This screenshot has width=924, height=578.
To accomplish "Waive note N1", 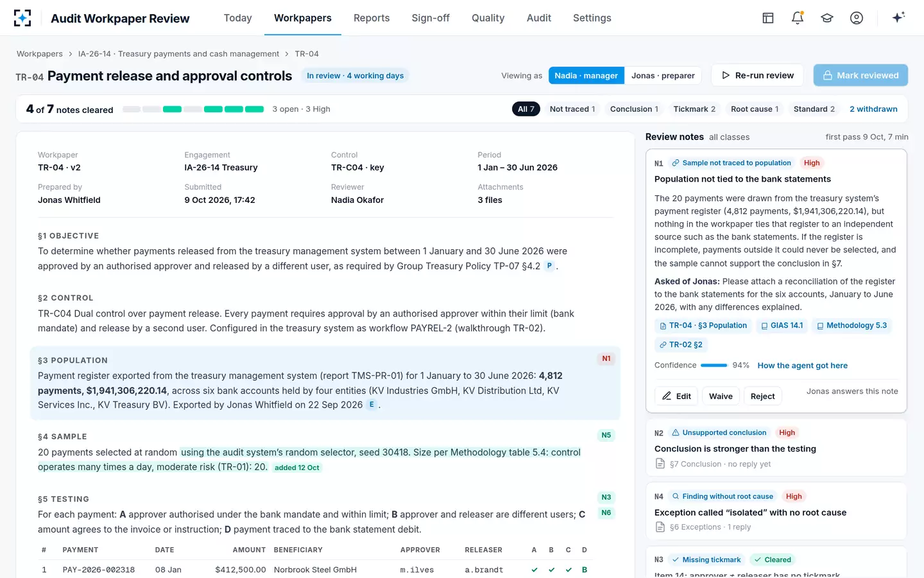I will coord(721,396).
